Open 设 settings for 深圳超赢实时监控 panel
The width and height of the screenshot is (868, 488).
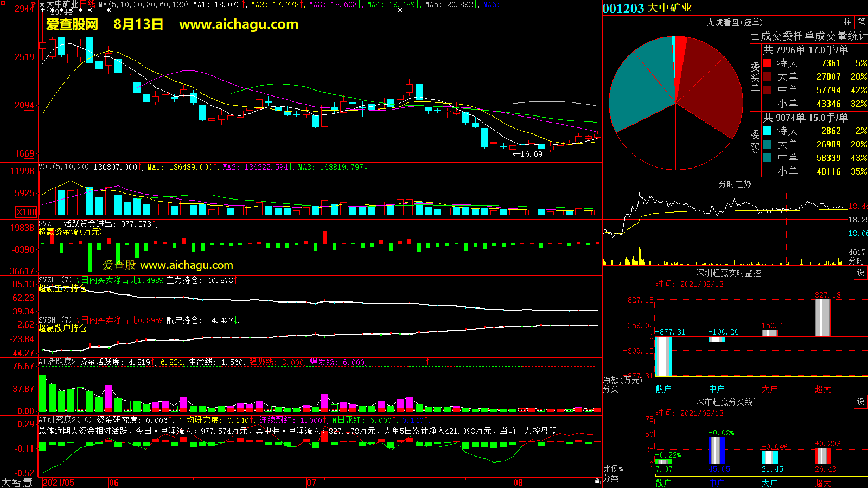pos(861,273)
